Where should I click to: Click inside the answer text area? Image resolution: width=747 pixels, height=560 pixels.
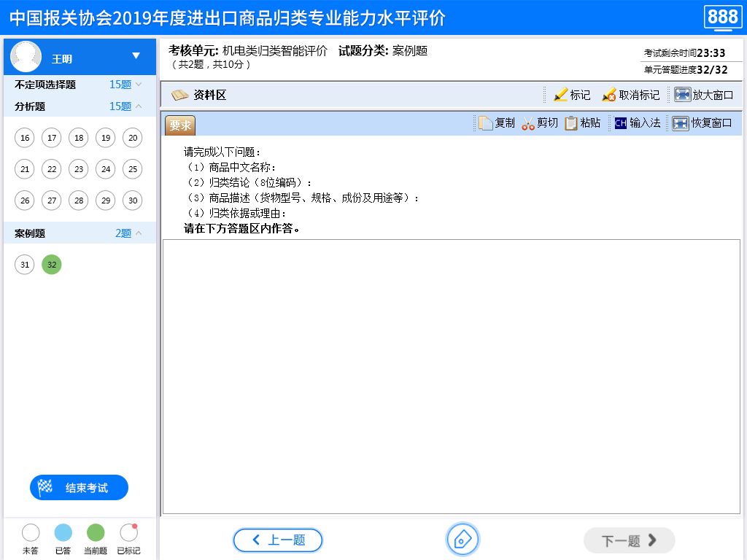click(451, 377)
